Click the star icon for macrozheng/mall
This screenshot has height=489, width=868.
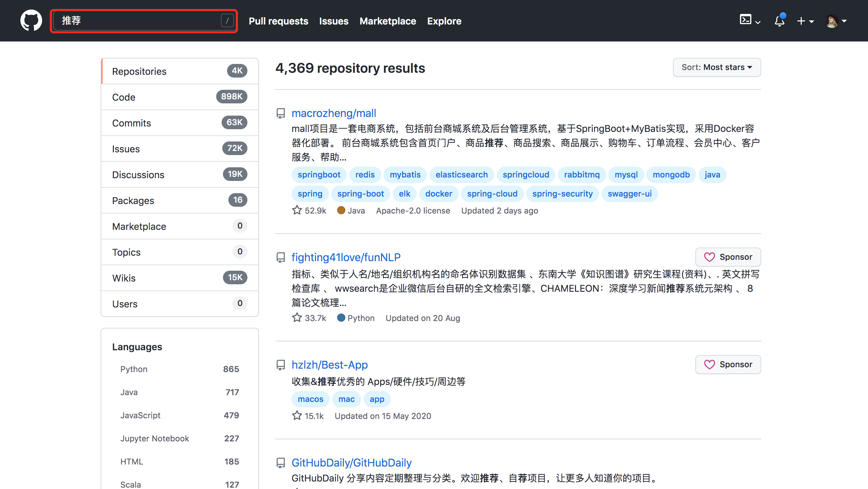coord(297,210)
